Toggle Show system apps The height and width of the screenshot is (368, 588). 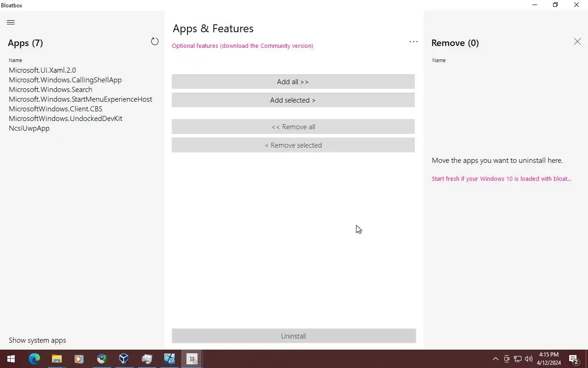coord(37,340)
